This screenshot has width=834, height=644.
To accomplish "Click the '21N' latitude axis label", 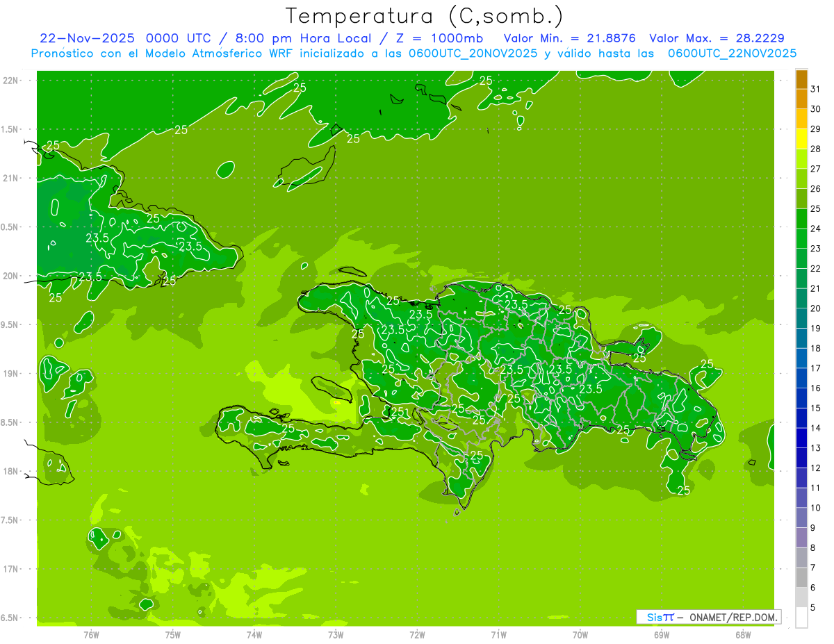I will [10, 179].
